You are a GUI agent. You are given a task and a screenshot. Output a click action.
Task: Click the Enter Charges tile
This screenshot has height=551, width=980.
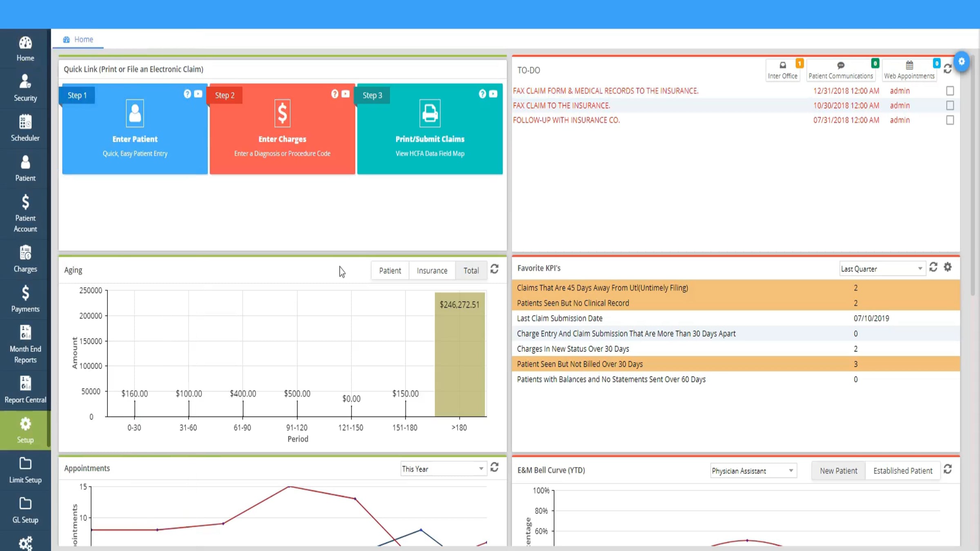[282, 129]
